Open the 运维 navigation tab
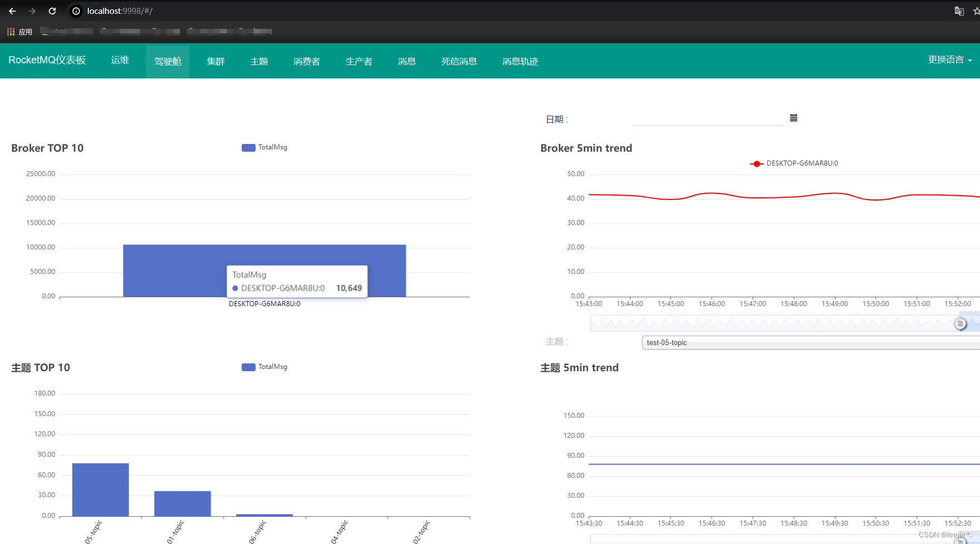The image size is (980, 544). [x=120, y=61]
